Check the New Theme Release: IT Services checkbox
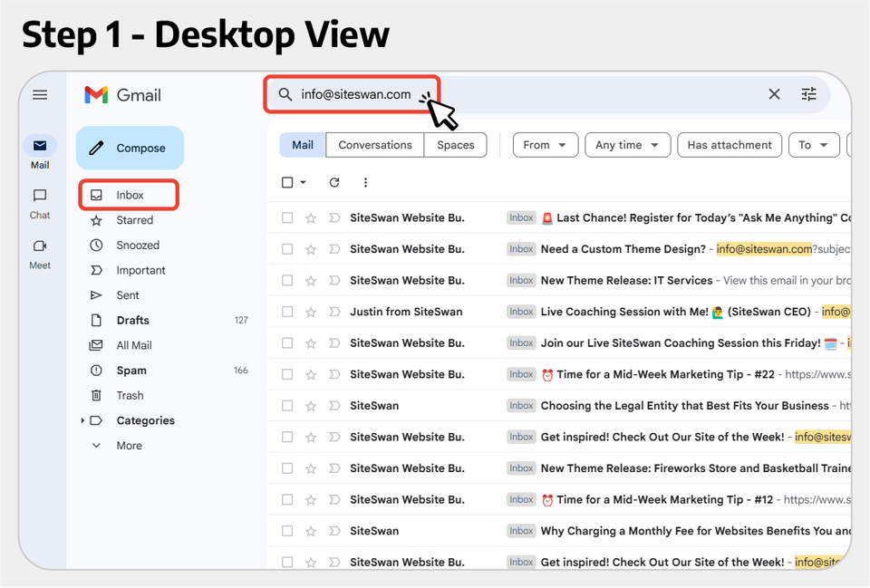 (x=287, y=281)
